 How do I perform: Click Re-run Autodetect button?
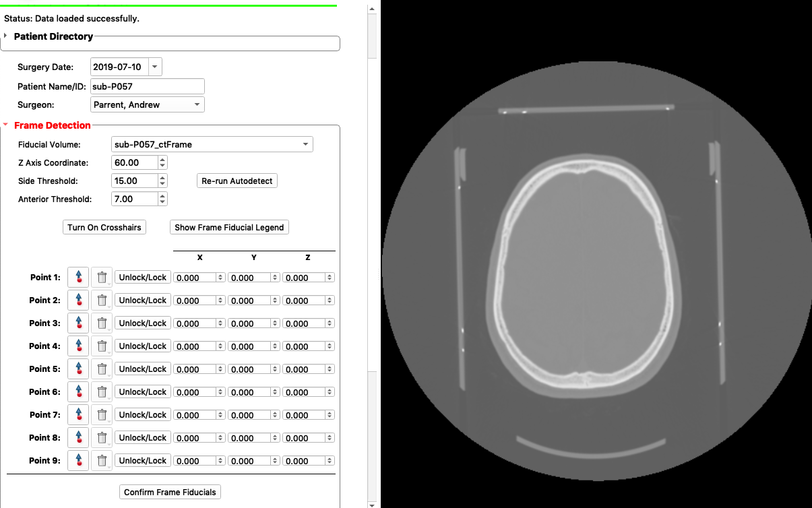point(237,181)
